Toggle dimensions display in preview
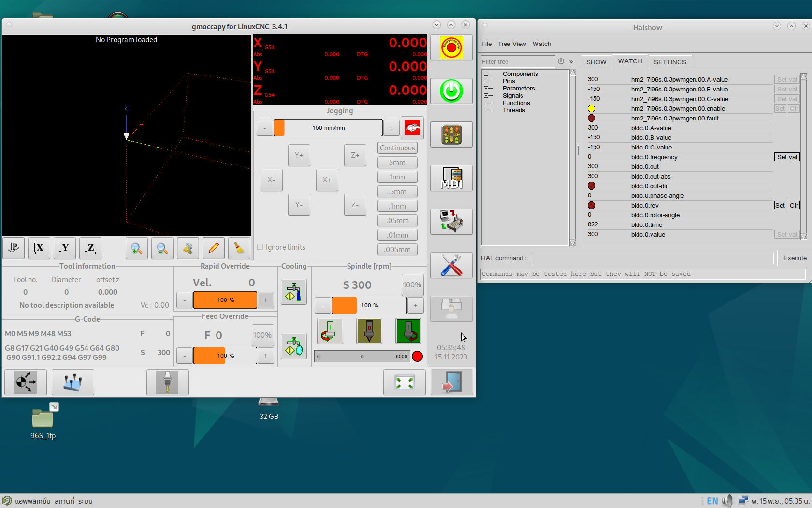Screen dimensions: 812x508 [188, 248]
